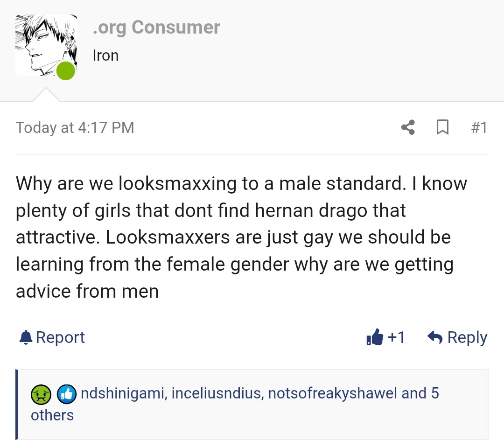The width and height of the screenshot is (504, 440).
Task: Click the Report bell icon
Action: (x=26, y=337)
